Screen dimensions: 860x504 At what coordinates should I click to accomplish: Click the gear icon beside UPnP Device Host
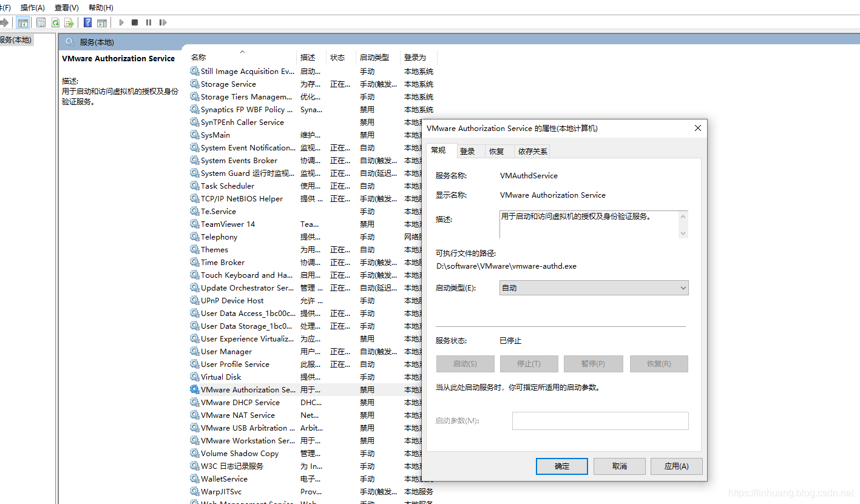click(194, 300)
